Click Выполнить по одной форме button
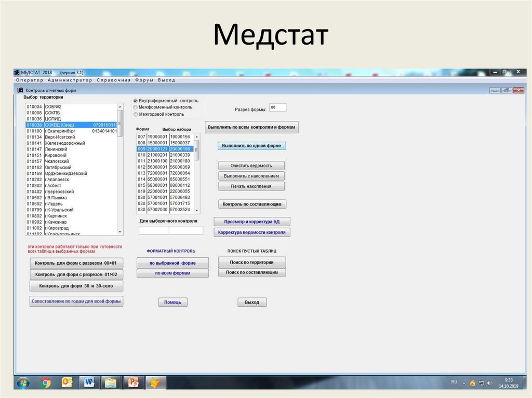Viewport: 532px width, 398px height. [x=251, y=146]
